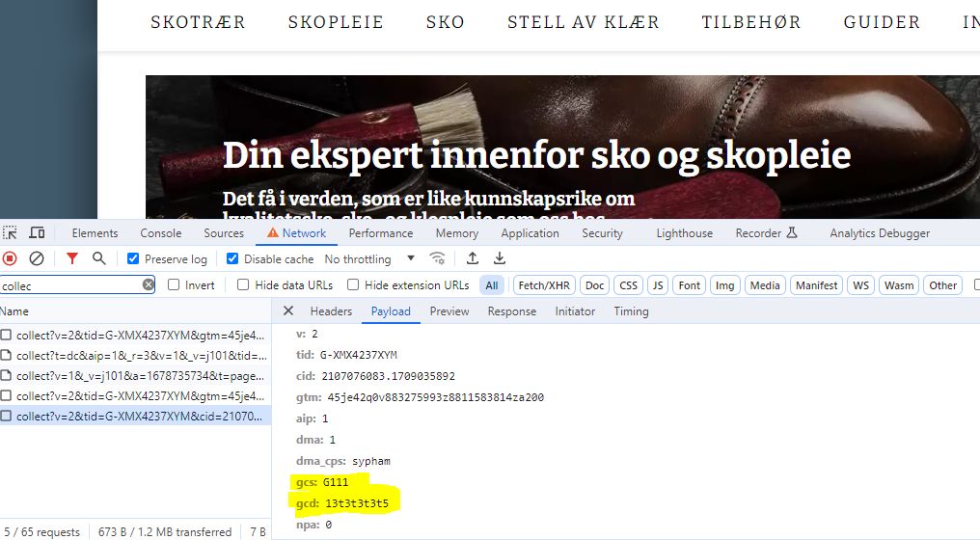Click the Recorder flask icon
The image size is (980, 540).
(792, 233)
